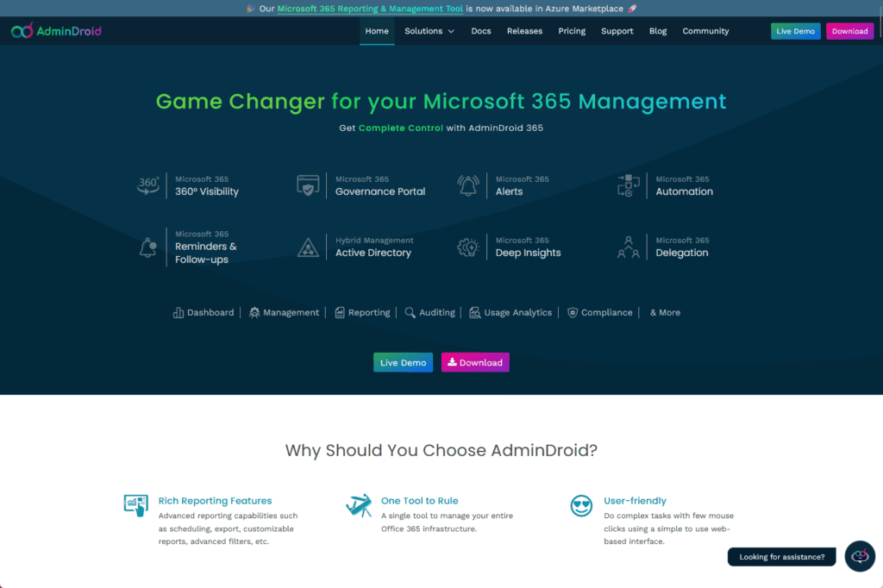The width and height of the screenshot is (883, 588).
Task: Click the rocket icon in announcement banner
Action: tap(632, 9)
